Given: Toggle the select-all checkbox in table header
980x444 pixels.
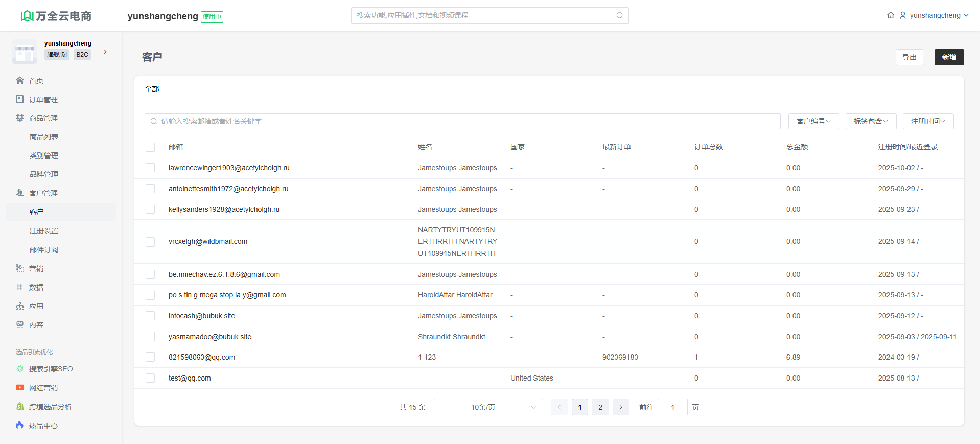Looking at the screenshot, I should [150, 147].
